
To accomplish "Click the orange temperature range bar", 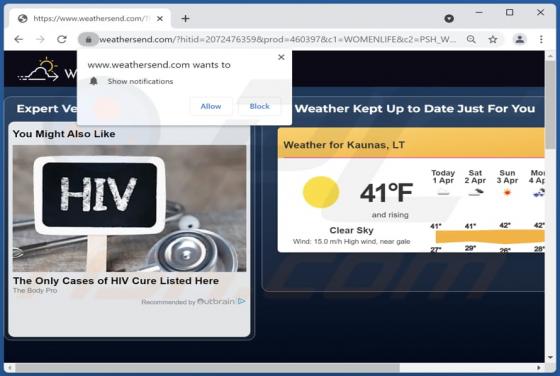I will point(490,237).
